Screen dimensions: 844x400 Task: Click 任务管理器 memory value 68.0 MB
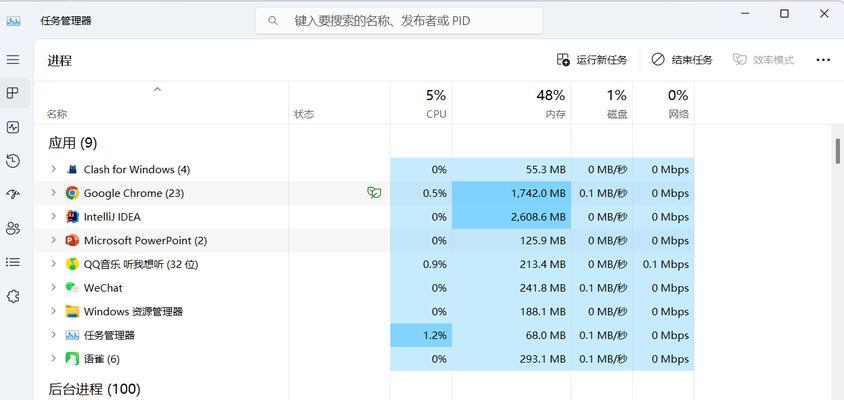[546, 335]
